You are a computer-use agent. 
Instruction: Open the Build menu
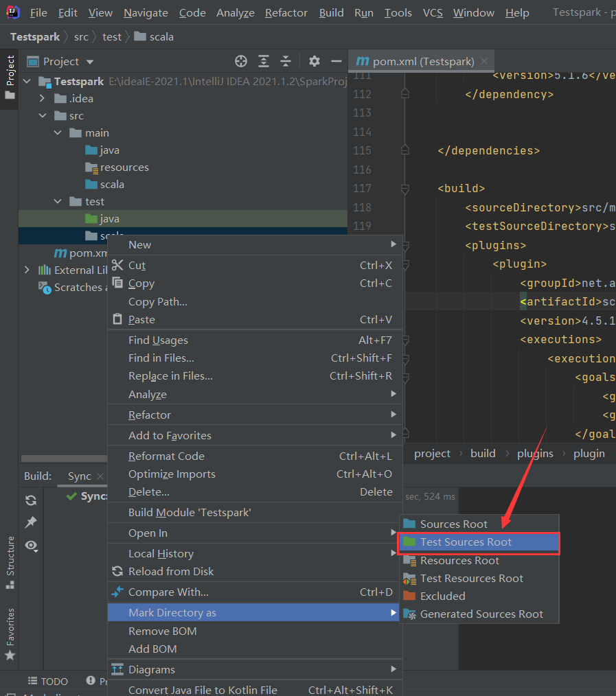pyautogui.click(x=331, y=13)
